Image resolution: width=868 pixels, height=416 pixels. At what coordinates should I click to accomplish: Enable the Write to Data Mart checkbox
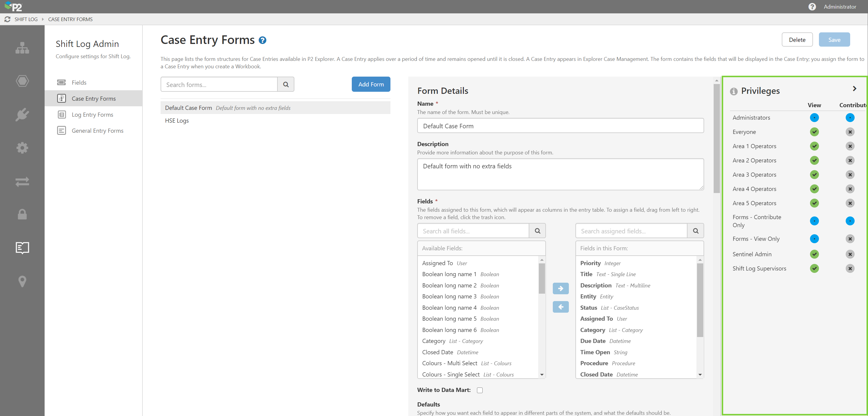pos(479,390)
